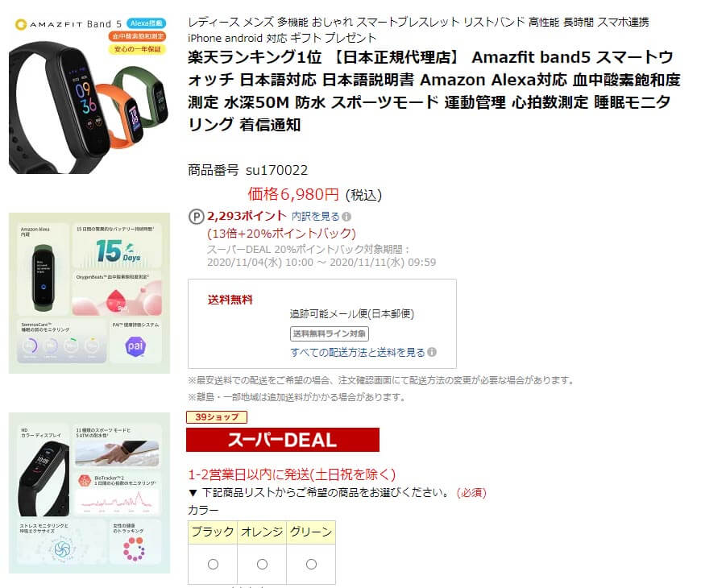701x588 pixels.
Task: Open the HD color display features thumbnail
Action: pyautogui.click(x=89, y=493)
